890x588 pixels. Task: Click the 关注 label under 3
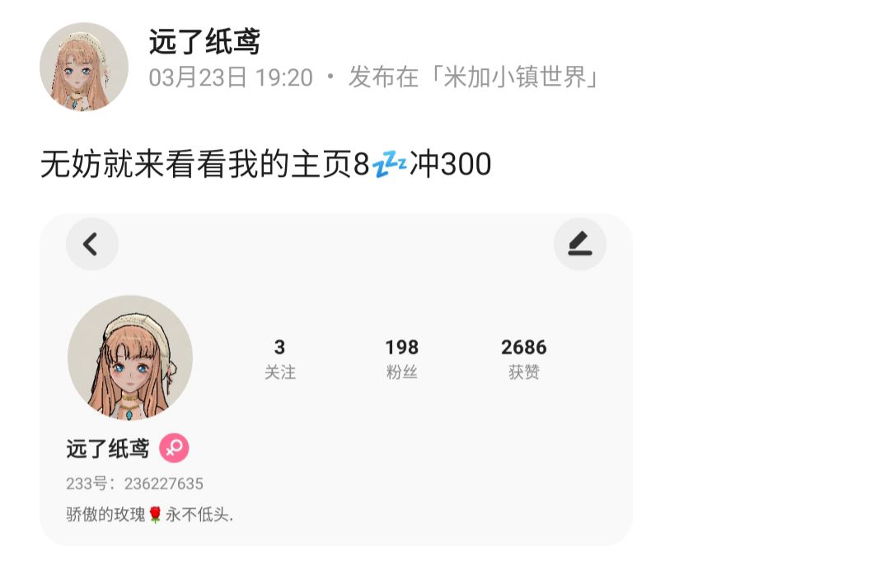click(x=280, y=372)
